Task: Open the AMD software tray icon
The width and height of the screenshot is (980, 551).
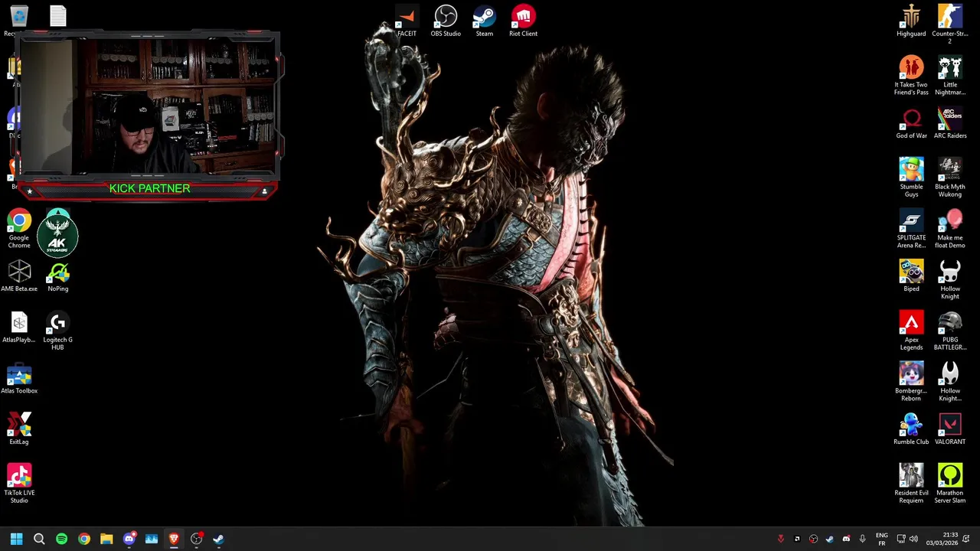Action: (797, 539)
